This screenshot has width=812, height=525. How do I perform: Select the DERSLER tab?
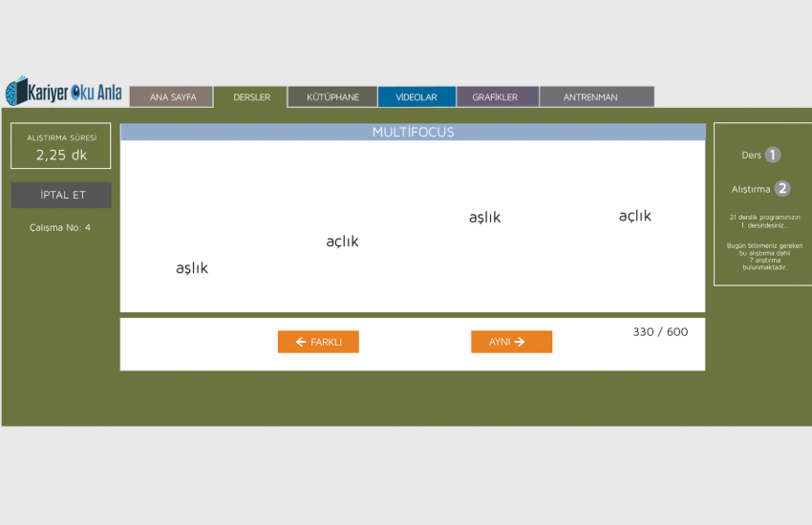tap(251, 97)
